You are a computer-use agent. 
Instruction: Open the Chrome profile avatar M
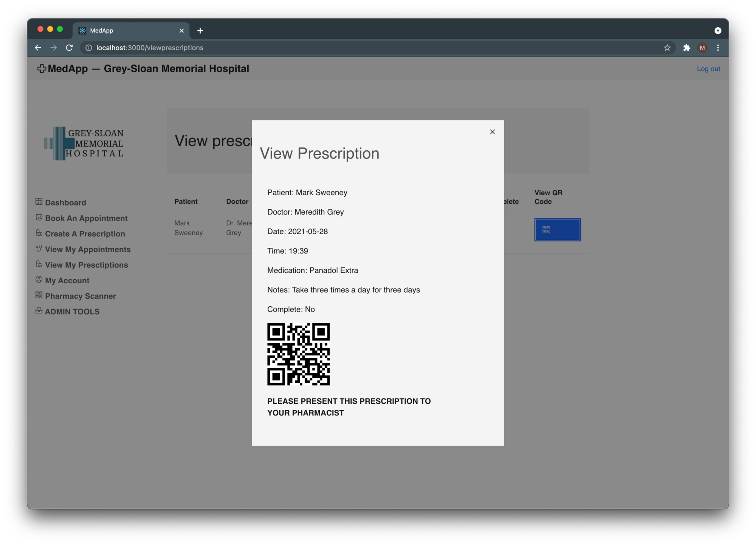pos(702,48)
